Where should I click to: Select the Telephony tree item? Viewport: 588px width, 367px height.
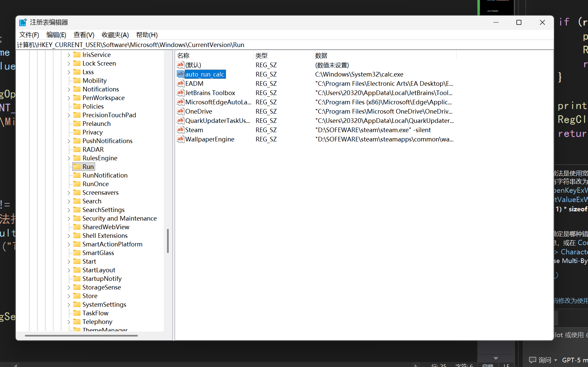click(97, 322)
